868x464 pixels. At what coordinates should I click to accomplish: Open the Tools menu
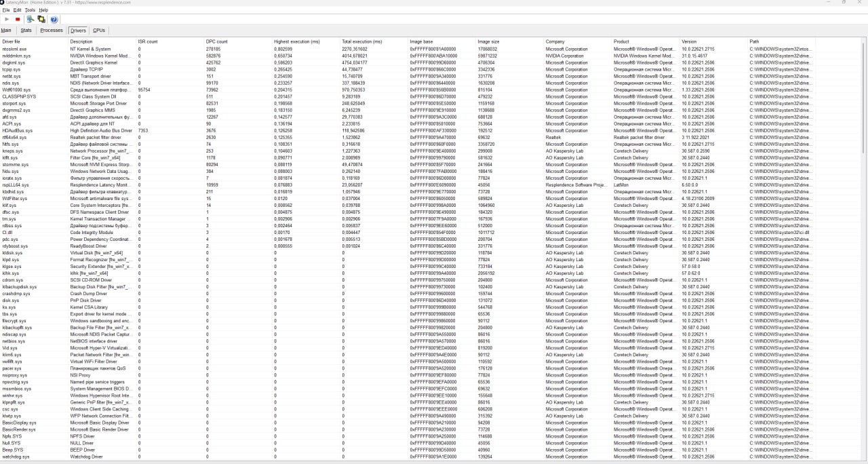coord(30,10)
